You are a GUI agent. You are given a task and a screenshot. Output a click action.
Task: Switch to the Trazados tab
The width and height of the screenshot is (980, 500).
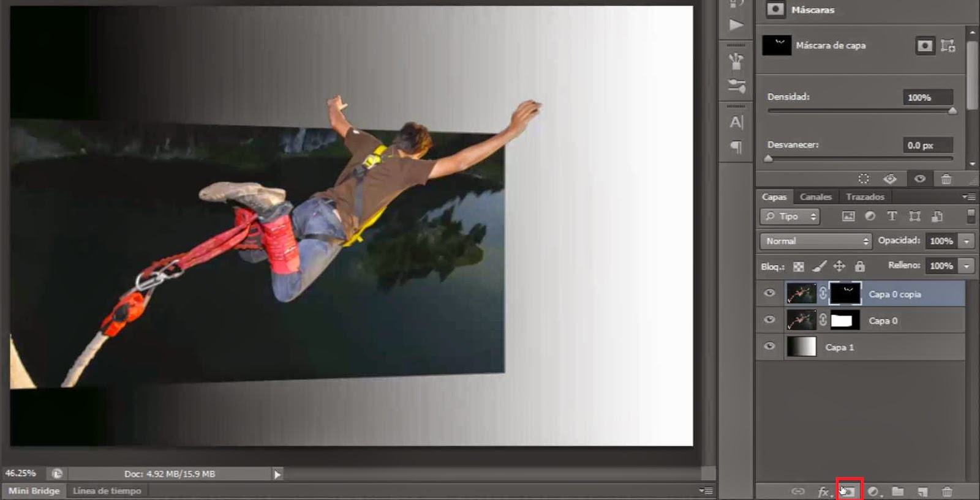point(865,196)
